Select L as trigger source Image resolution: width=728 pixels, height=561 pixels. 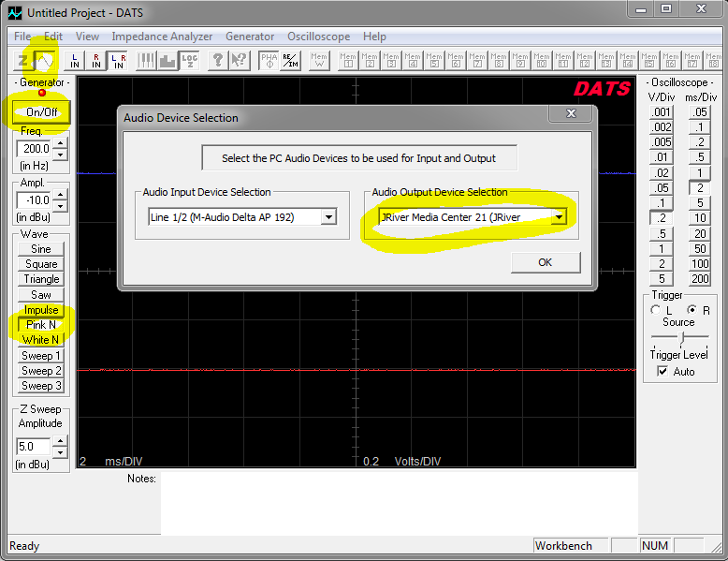point(656,310)
